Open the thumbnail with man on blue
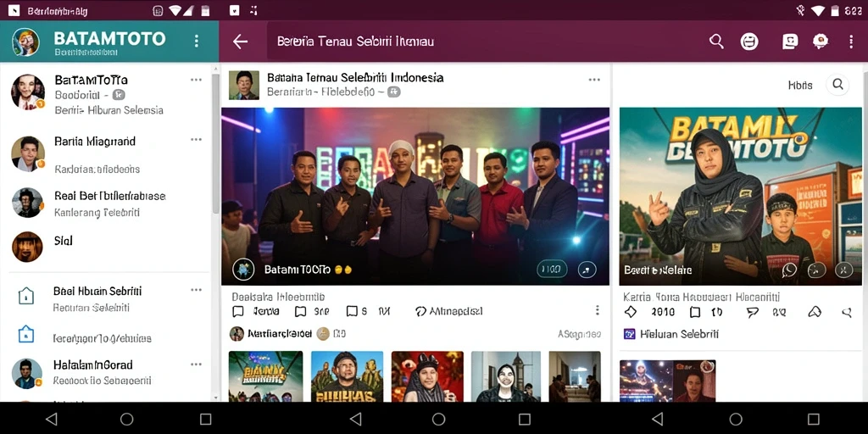Screen dimensions: 868x434 (347, 376)
